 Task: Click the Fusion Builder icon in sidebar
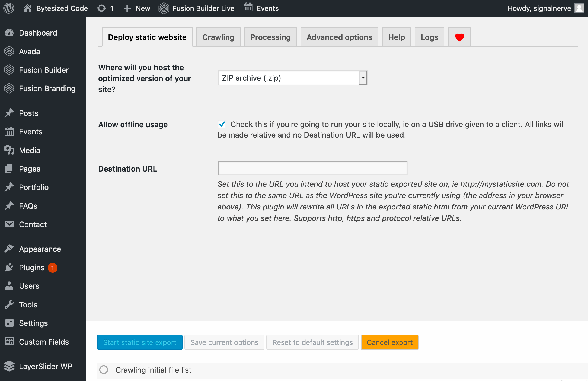coord(9,69)
